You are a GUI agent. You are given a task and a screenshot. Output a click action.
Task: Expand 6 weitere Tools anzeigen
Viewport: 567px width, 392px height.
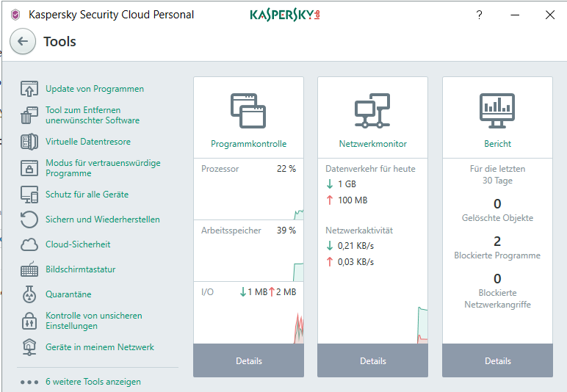coord(93,382)
